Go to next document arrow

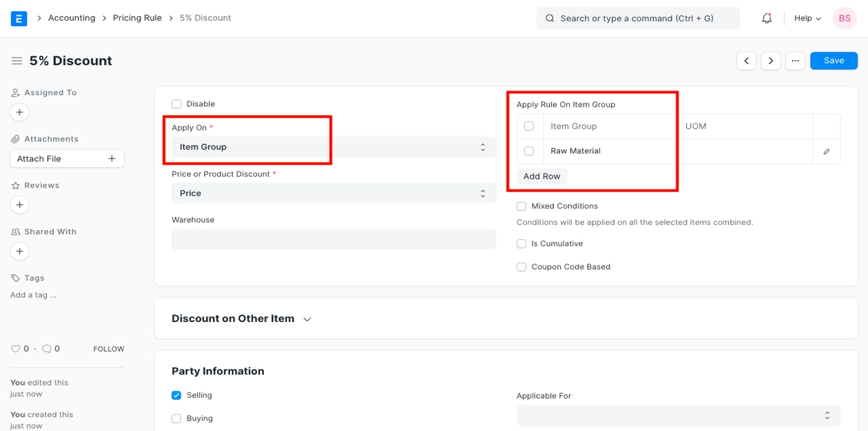771,61
